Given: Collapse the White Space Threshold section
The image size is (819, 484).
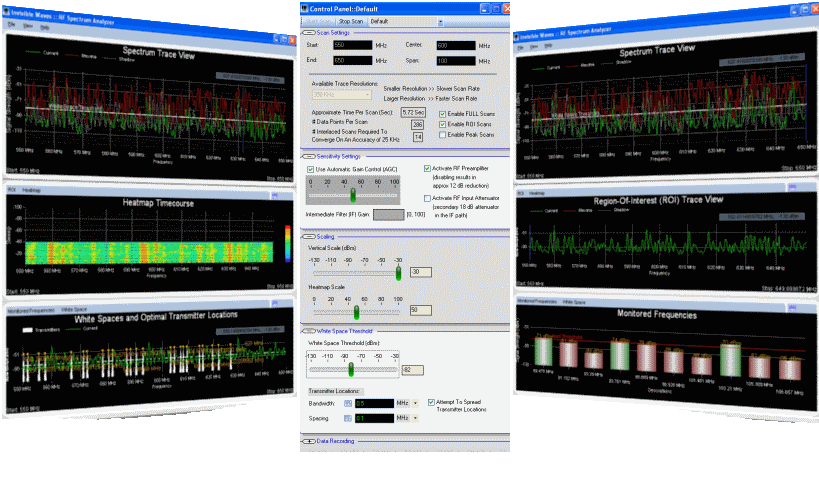Looking at the screenshot, I should (x=309, y=331).
